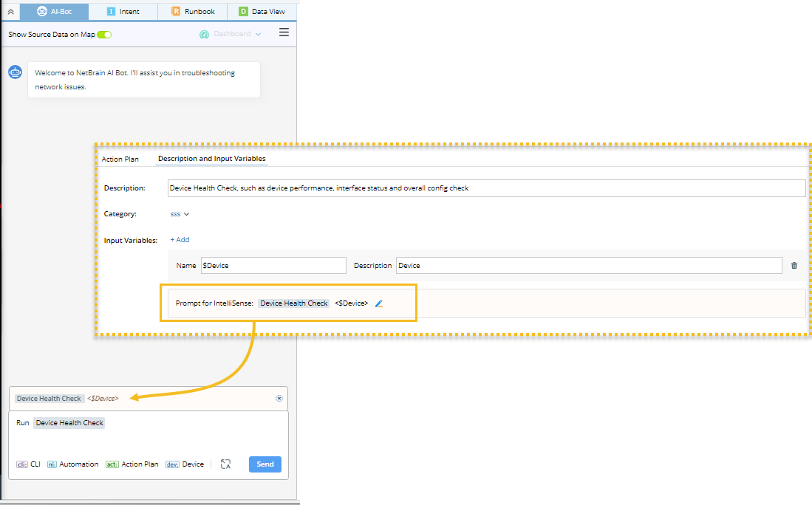
Task: Insert an Automation reference
Action: point(72,464)
